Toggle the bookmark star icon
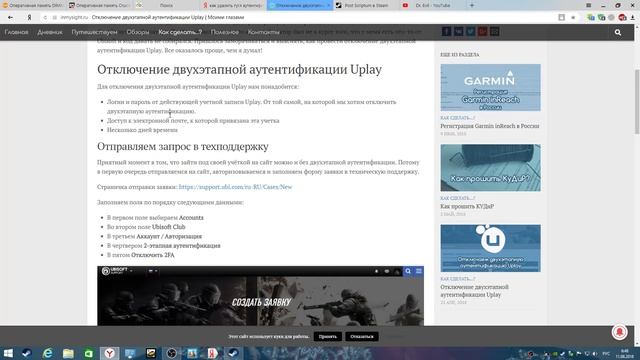This screenshot has height=360, width=640. 573,18
